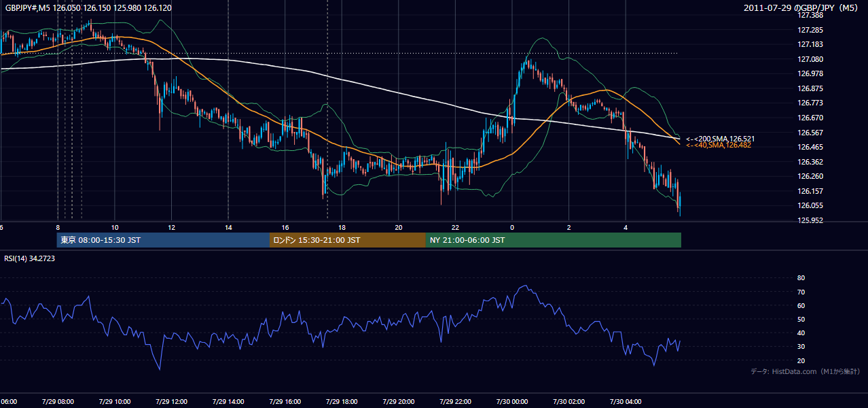Viewport: 868px width, 408px height.
Task: Click hour 8 on the chart hour axis
Action: pos(58,227)
